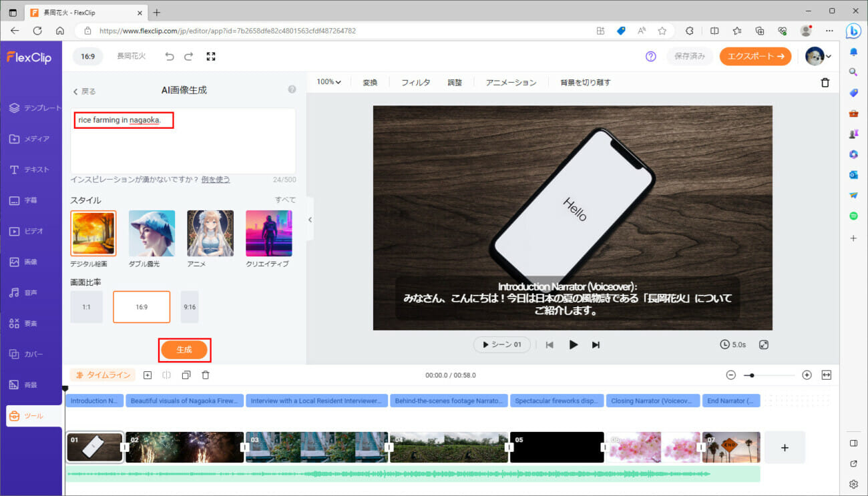Click the timeline zoom slider

click(x=769, y=375)
